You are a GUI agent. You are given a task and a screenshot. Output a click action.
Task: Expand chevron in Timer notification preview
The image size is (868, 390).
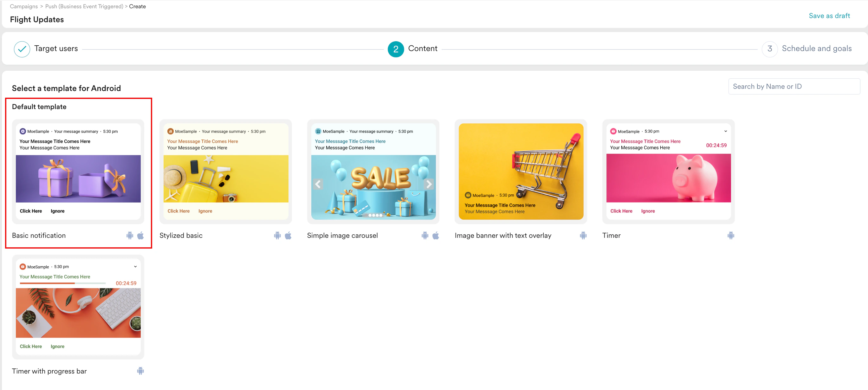(x=725, y=131)
